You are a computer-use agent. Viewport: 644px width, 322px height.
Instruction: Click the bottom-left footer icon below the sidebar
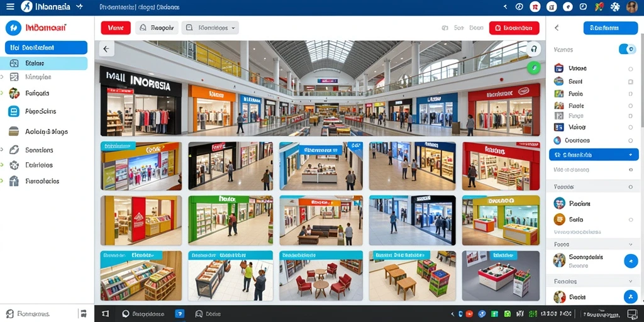10,314
